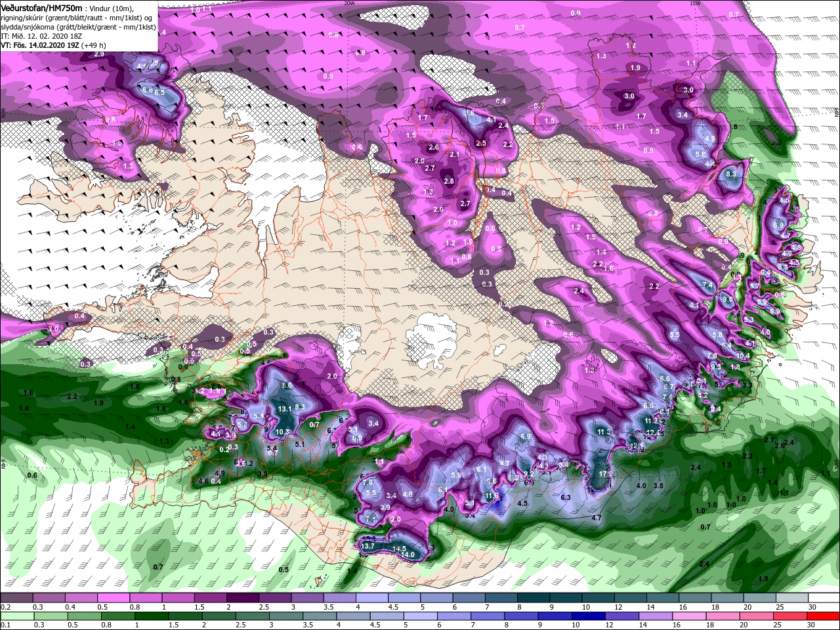The image size is (840, 630).
Task: Click the 14.5 value on the south coast
Action: click(398, 549)
